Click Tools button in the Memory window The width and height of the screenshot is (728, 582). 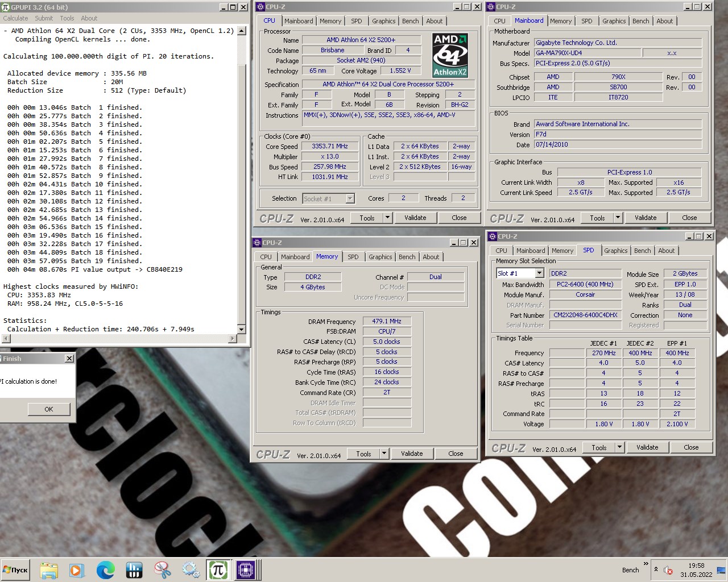[363, 454]
